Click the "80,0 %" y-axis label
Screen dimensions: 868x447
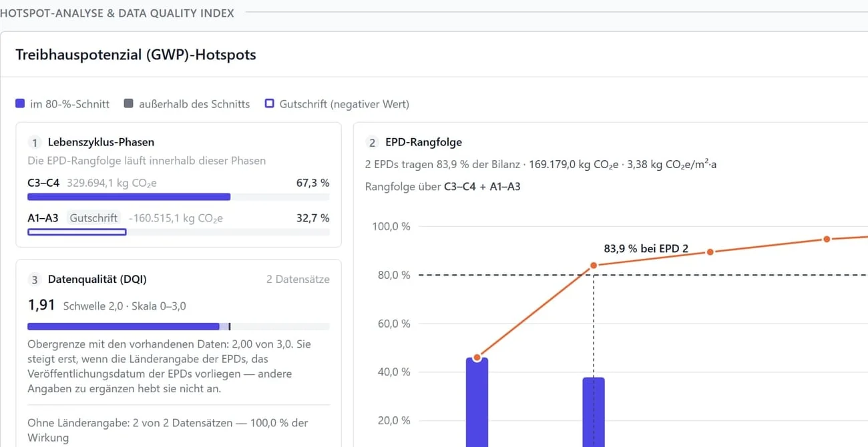coord(393,275)
